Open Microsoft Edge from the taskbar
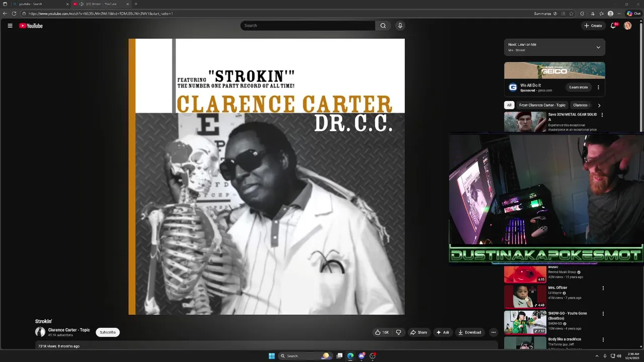This screenshot has width=644, height=362. tap(350, 356)
